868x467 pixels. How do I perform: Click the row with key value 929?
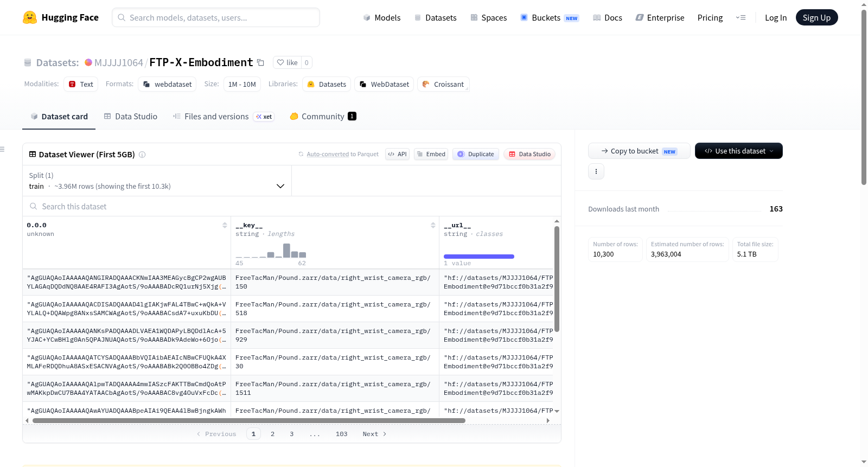[x=288, y=335]
